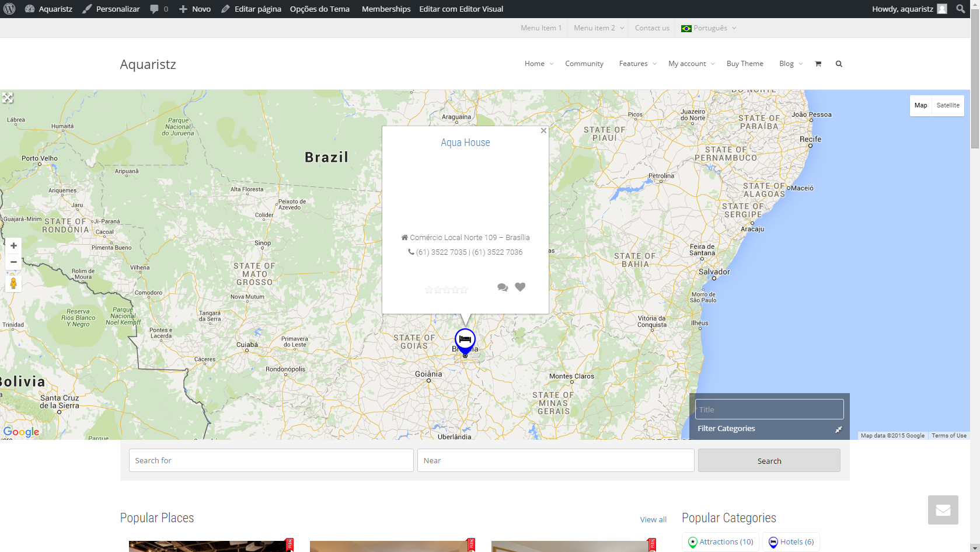Click the user avatar in admin bar

pyautogui.click(x=942, y=9)
